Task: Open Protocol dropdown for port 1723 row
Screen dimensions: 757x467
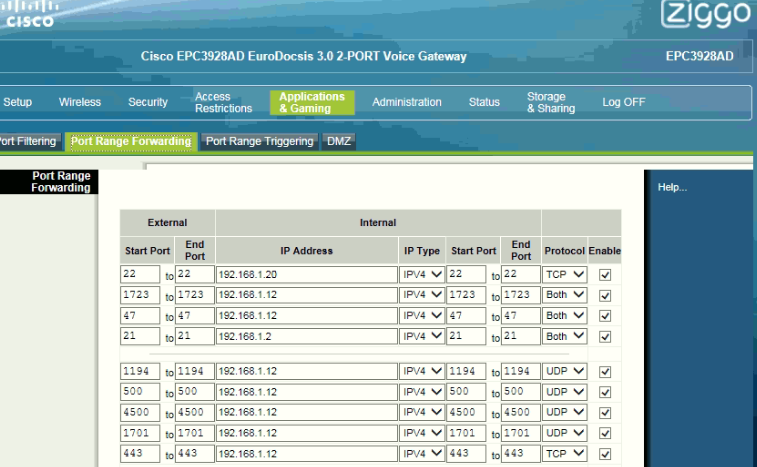Action: point(564,295)
